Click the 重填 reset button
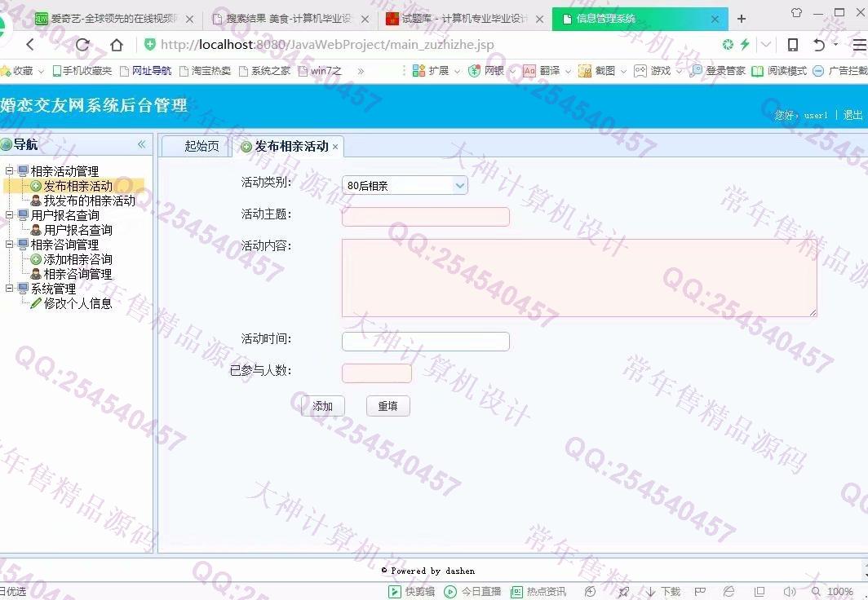 click(x=387, y=406)
